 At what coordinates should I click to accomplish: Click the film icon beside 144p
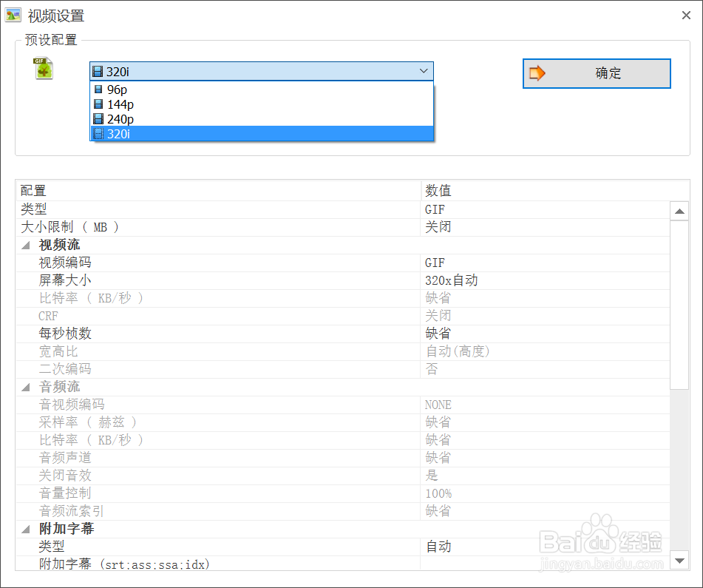(98, 104)
